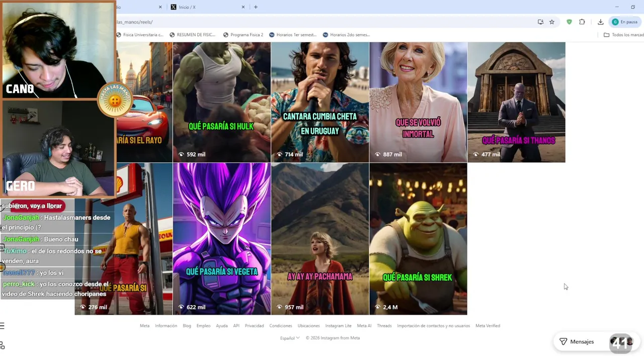
Task: Click the GERO webcam overlay
Action: [x=58, y=148]
